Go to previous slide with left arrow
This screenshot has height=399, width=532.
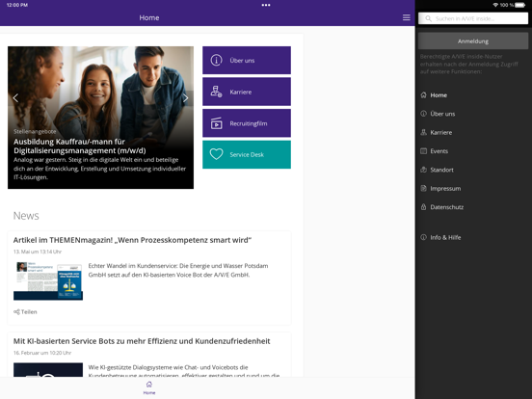(x=15, y=98)
